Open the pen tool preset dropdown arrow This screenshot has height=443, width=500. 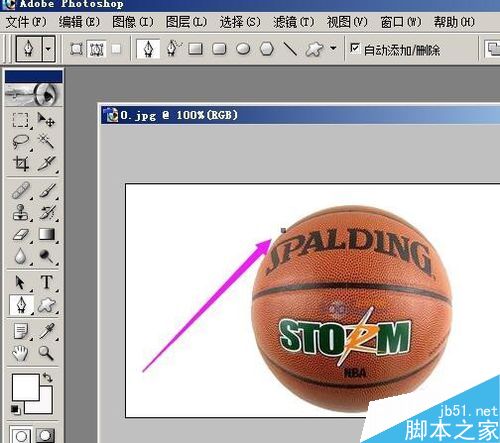click(48, 49)
